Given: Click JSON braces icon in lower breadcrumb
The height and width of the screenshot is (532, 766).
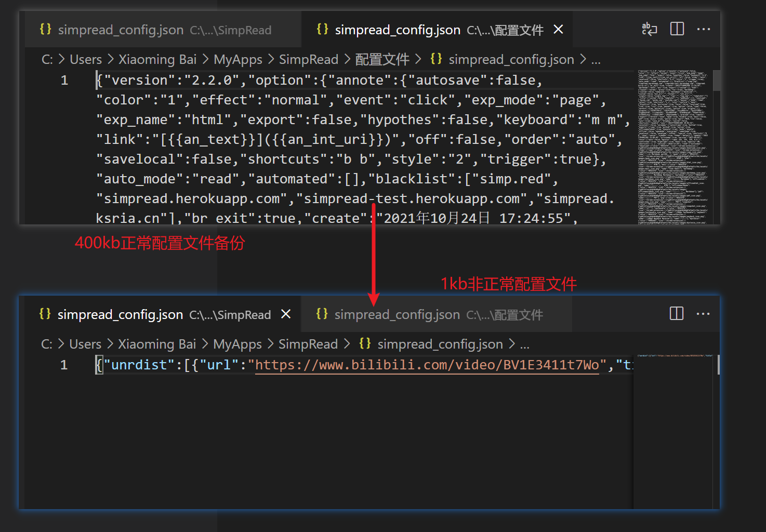Looking at the screenshot, I should coord(365,343).
